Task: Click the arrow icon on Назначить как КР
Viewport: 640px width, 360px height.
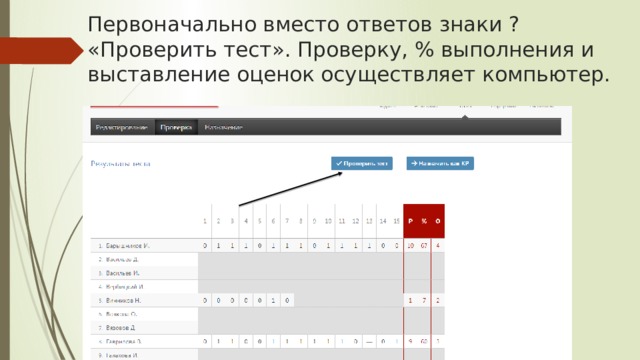Action: [414, 163]
